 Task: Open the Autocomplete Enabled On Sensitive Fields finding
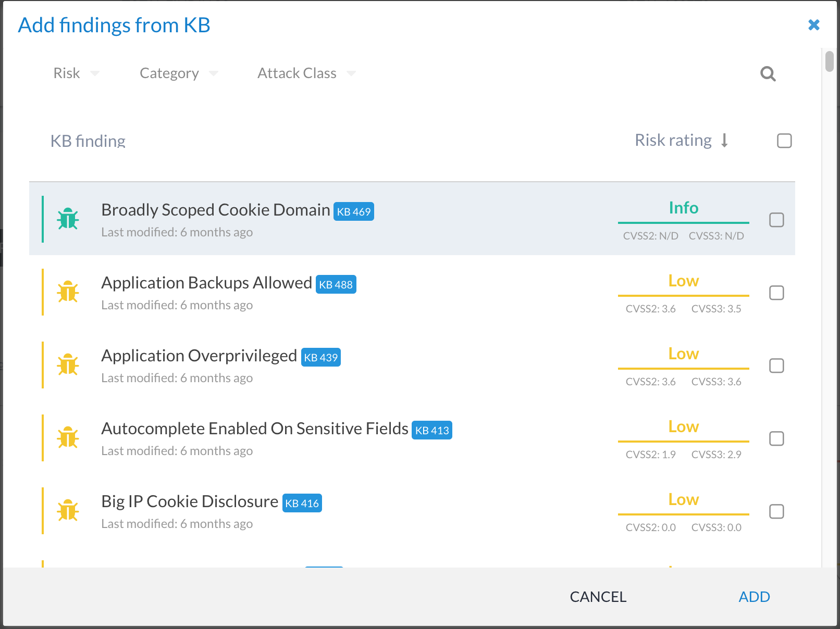click(x=254, y=429)
